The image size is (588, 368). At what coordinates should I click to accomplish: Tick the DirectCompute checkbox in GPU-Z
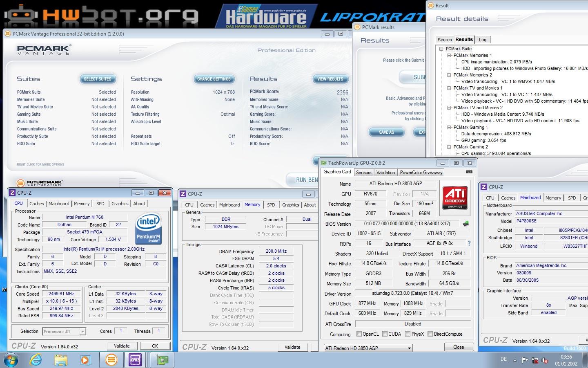click(x=430, y=334)
